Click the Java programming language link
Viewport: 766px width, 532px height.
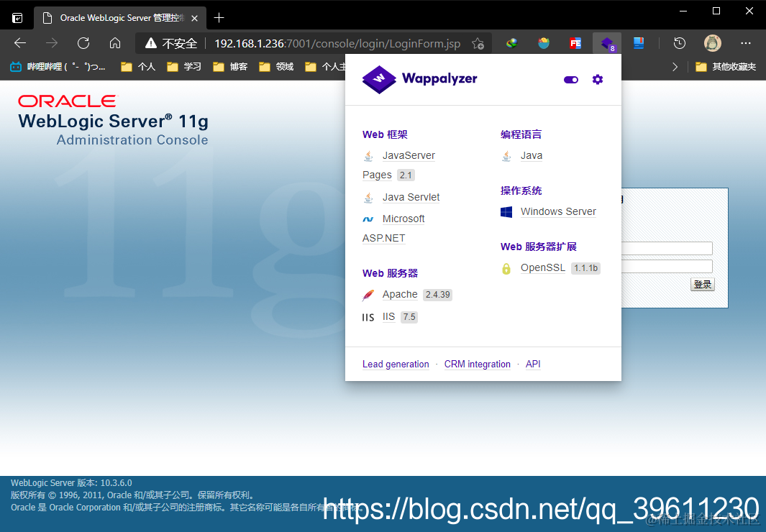click(x=531, y=156)
